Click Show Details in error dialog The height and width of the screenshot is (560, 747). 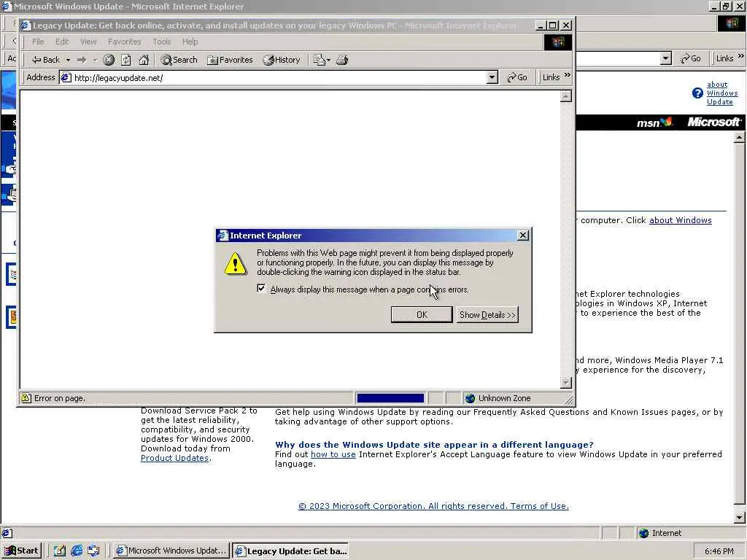[x=487, y=315]
